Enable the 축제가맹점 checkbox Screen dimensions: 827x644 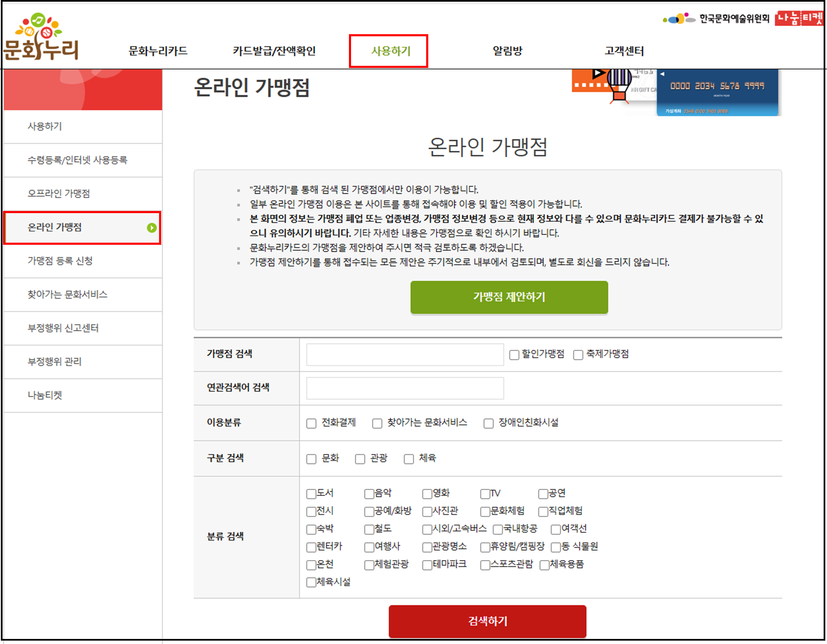[578, 355]
